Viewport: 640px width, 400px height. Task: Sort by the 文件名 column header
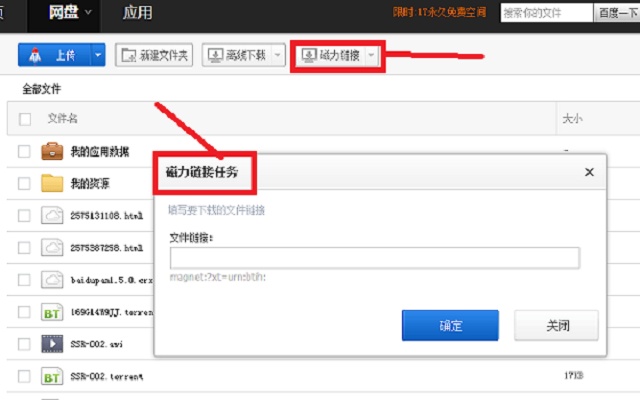62,118
